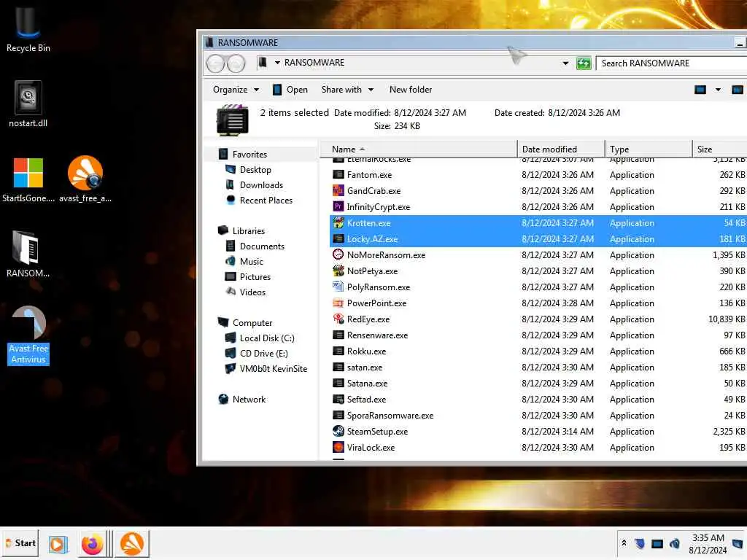
Task: Click the Open toolbar button
Action: click(290, 90)
